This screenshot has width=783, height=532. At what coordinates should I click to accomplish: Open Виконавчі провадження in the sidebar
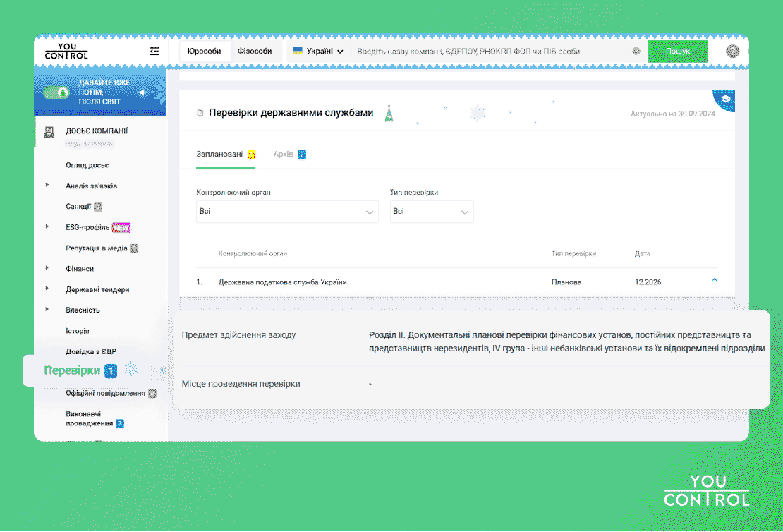[89, 418]
